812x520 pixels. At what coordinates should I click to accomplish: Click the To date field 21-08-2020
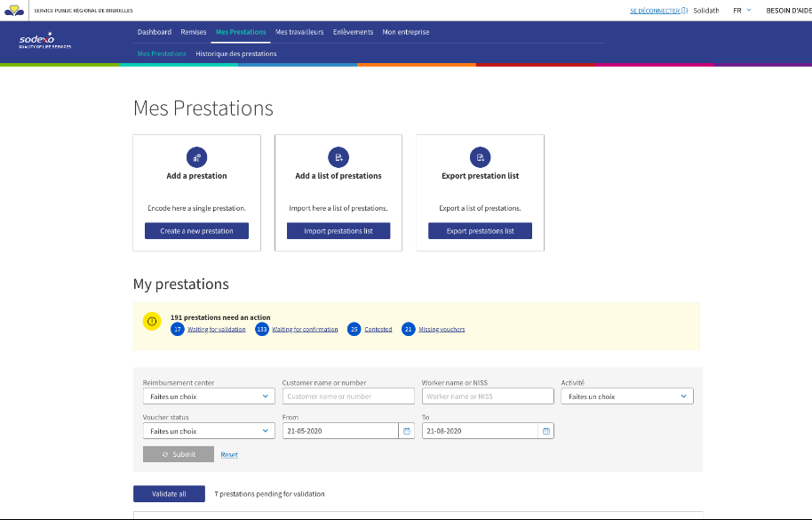pos(480,431)
